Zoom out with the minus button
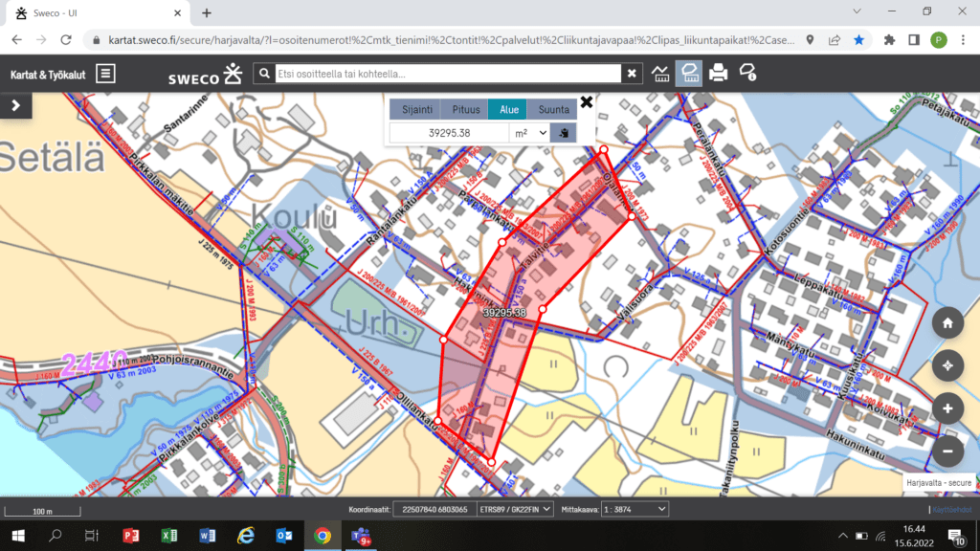This screenshot has width=980, height=551. (947, 452)
